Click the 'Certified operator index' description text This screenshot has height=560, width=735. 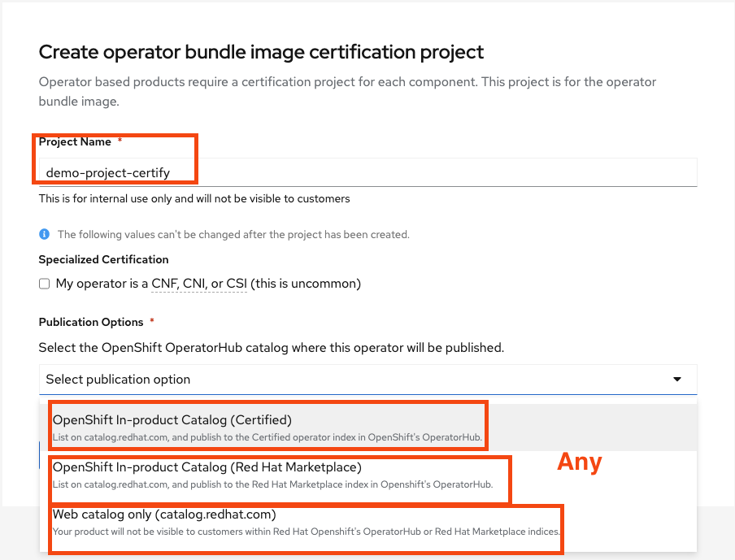[267, 437]
